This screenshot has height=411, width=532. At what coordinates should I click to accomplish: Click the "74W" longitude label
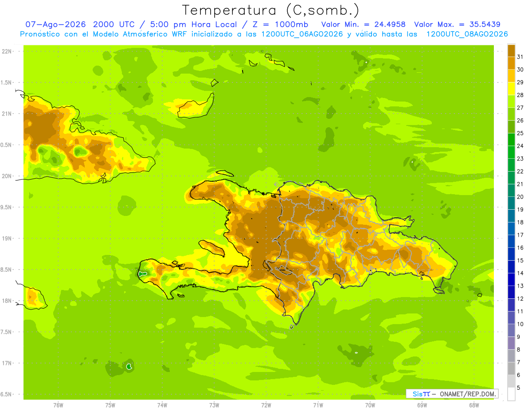162,405
